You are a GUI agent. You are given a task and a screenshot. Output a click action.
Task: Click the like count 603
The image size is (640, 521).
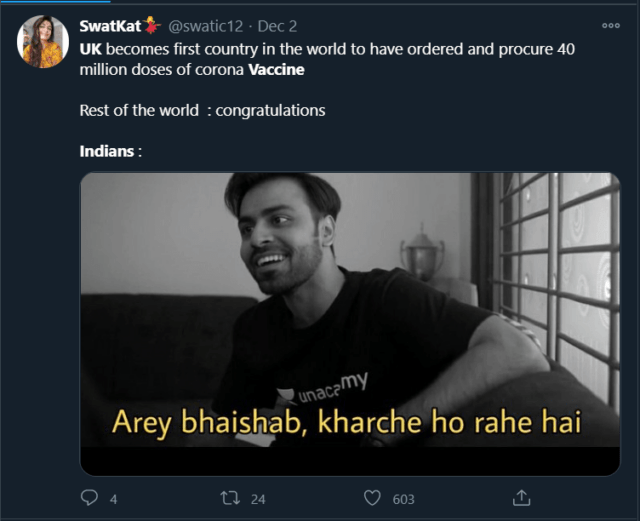click(x=404, y=498)
